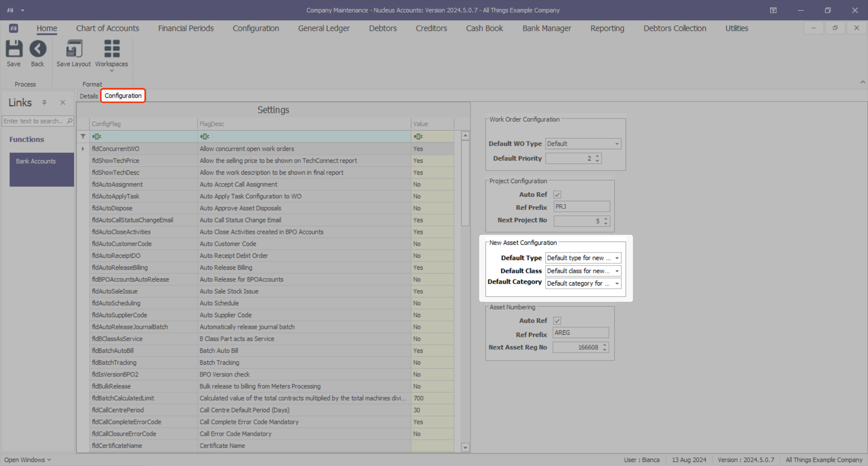This screenshot has width=868, height=466.
Task: Click the value 30 for fldCallCentrePeriod
Action: (x=432, y=410)
